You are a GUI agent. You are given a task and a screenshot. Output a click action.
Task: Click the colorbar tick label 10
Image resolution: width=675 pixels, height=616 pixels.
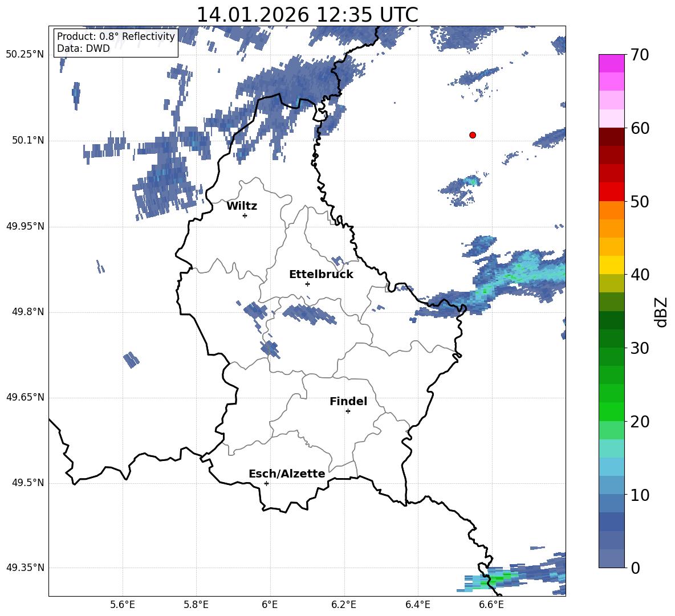click(x=640, y=495)
